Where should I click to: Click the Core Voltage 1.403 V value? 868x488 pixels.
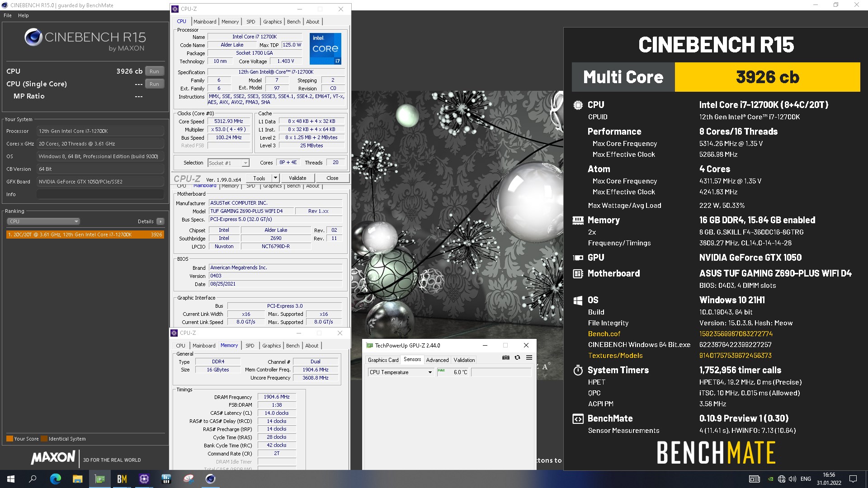point(285,61)
